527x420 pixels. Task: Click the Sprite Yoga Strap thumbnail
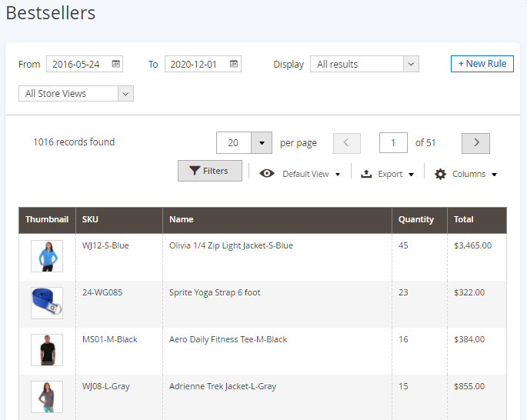[47, 303]
